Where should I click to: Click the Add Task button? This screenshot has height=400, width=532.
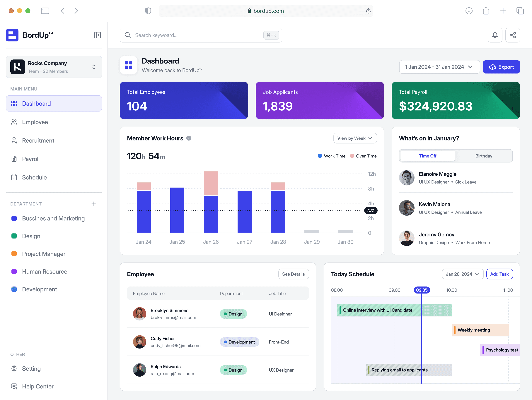tap(499, 274)
